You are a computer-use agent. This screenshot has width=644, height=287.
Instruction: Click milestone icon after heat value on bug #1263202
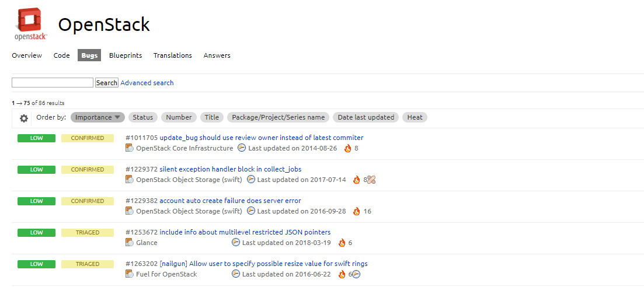tap(357, 274)
